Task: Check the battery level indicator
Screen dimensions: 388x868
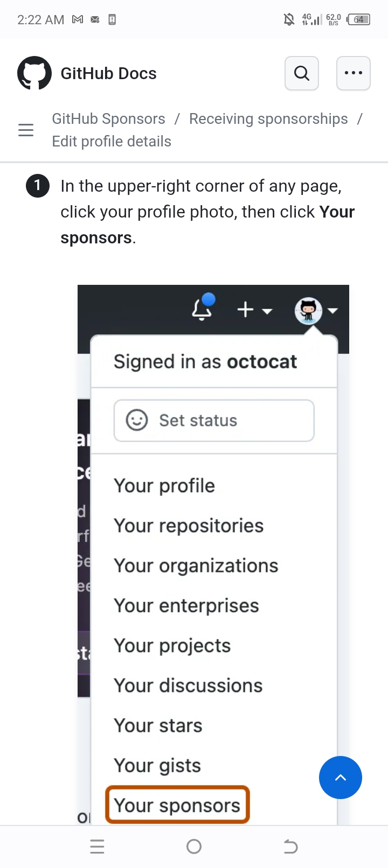Action: coord(358,19)
